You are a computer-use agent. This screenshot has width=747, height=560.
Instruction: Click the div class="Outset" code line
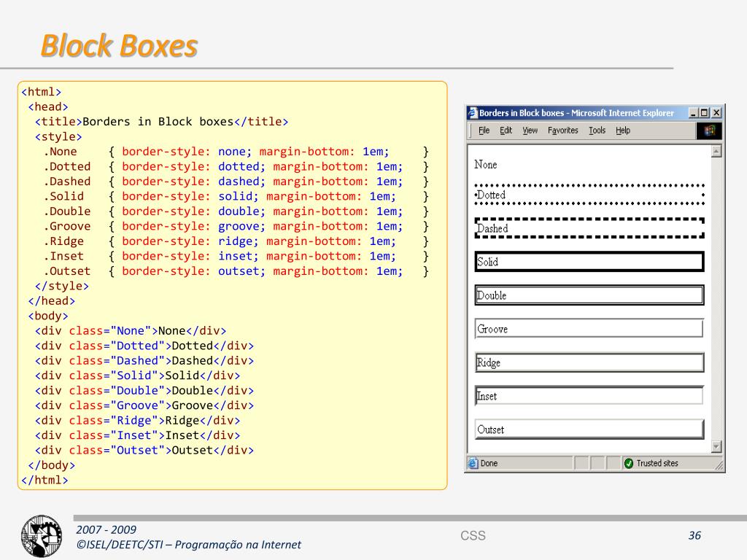pyautogui.click(x=144, y=451)
